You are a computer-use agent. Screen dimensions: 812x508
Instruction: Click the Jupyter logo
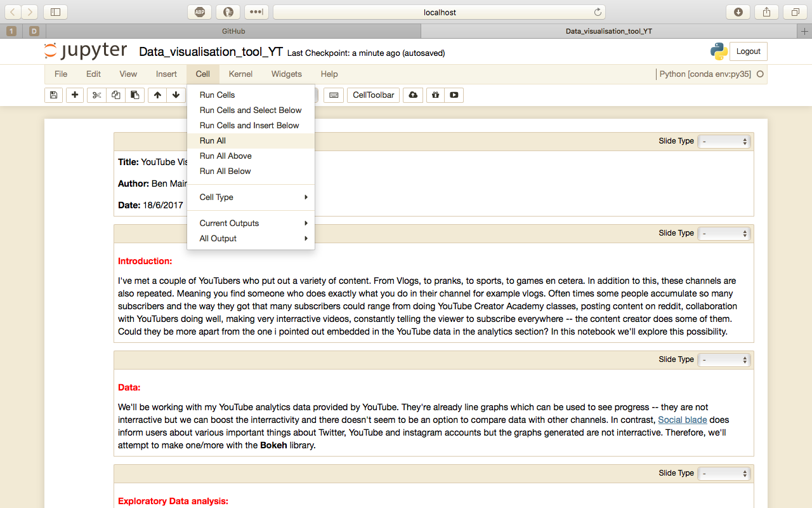[86, 51]
